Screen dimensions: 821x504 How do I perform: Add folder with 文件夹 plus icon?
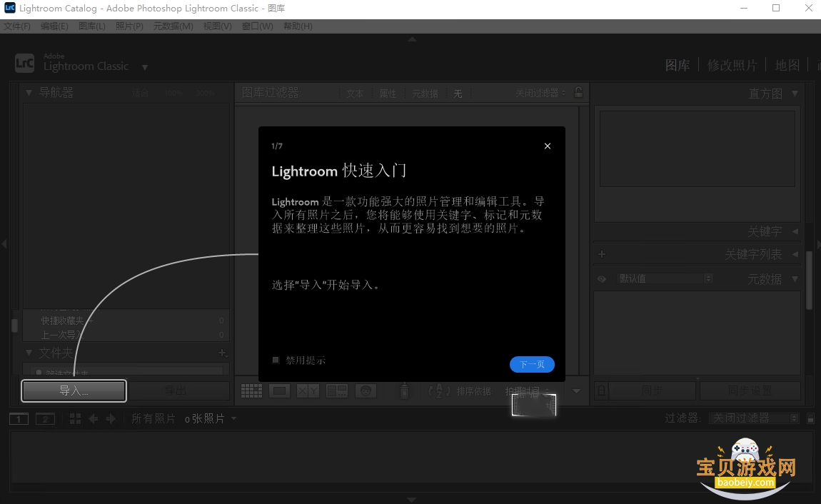(x=222, y=353)
